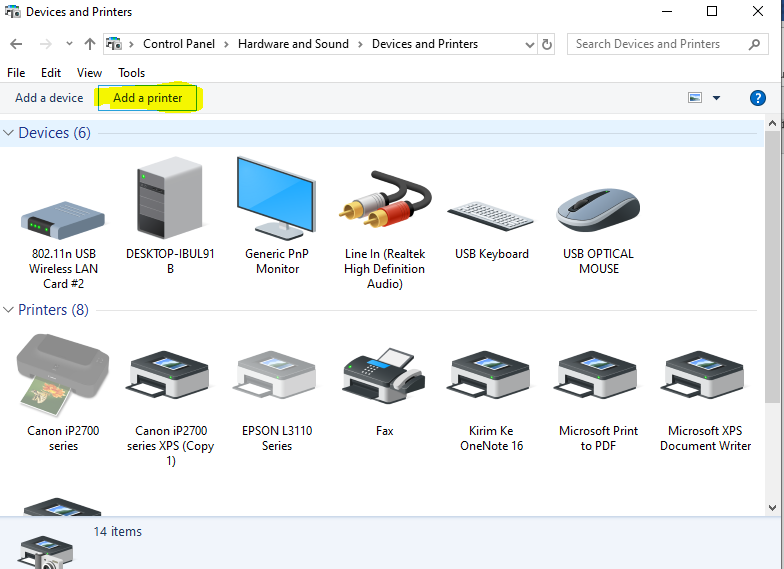Image resolution: width=784 pixels, height=569 pixels.
Task: Click the vertical scrollbar thumb
Action: (772, 266)
